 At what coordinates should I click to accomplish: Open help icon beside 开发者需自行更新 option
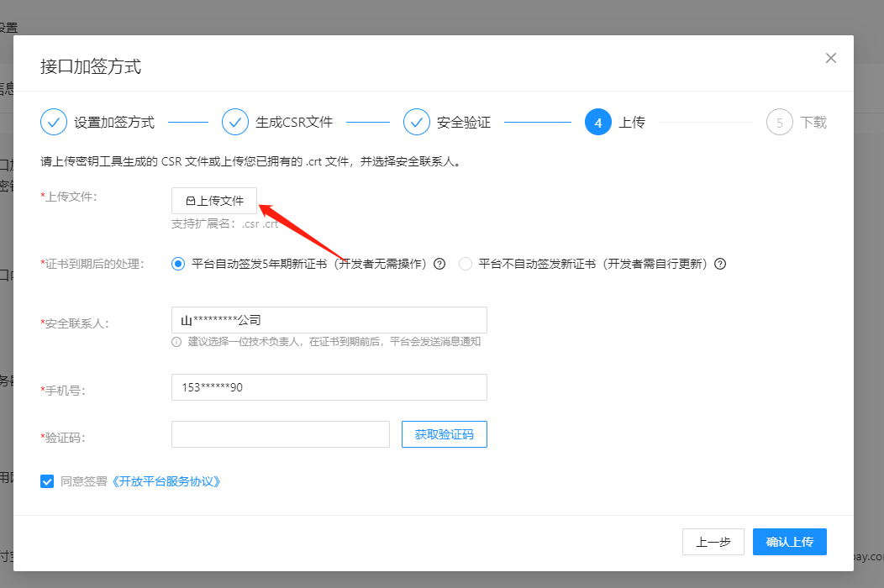(720, 264)
